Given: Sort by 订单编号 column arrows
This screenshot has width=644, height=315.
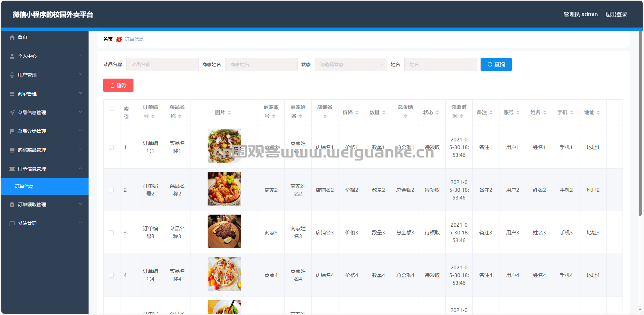Looking at the screenshot, I should click(153, 116).
